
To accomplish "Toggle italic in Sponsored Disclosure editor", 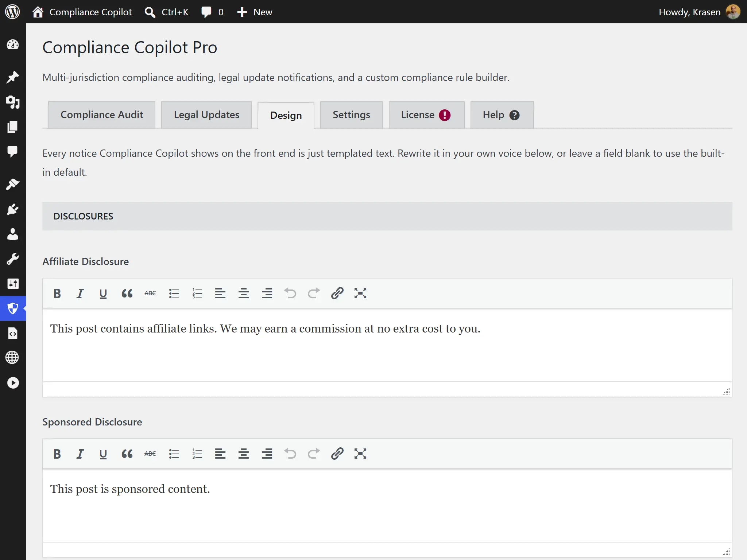I will click(x=80, y=454).
